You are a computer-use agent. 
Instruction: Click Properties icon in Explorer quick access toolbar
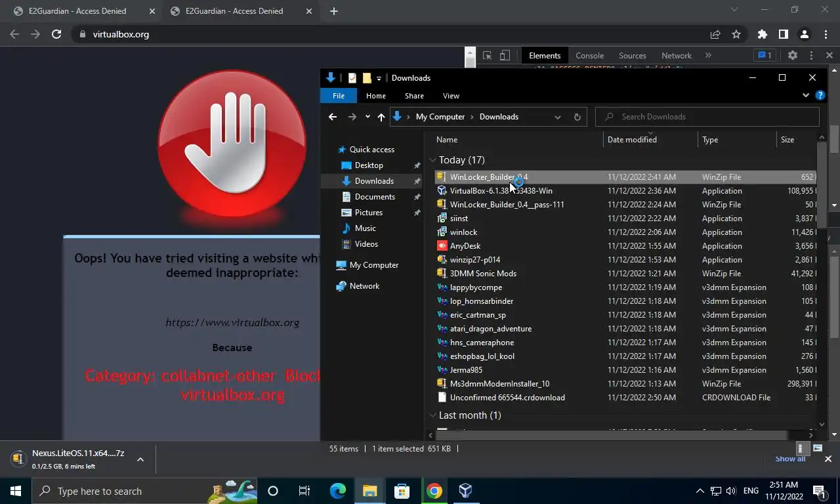click(x=352, y=78)
